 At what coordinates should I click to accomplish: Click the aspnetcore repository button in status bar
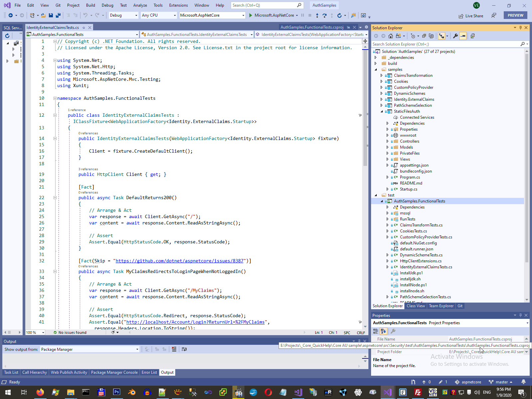click(468, 382)
